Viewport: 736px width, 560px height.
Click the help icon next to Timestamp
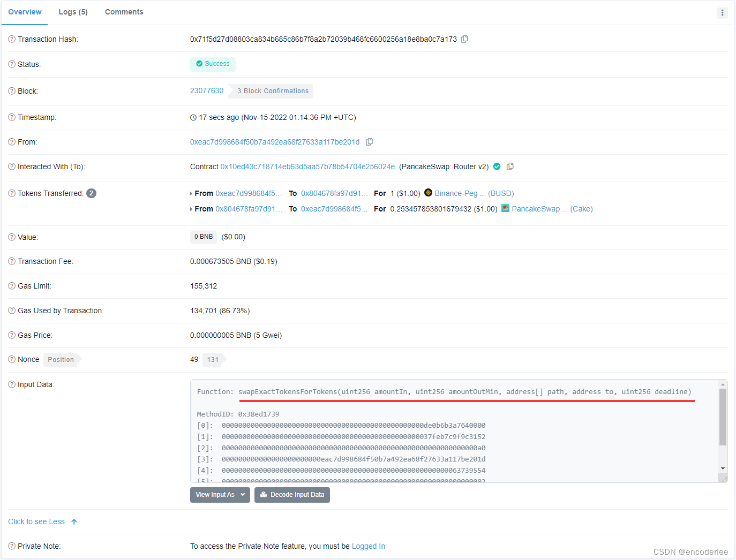click(x=12, y=117)
